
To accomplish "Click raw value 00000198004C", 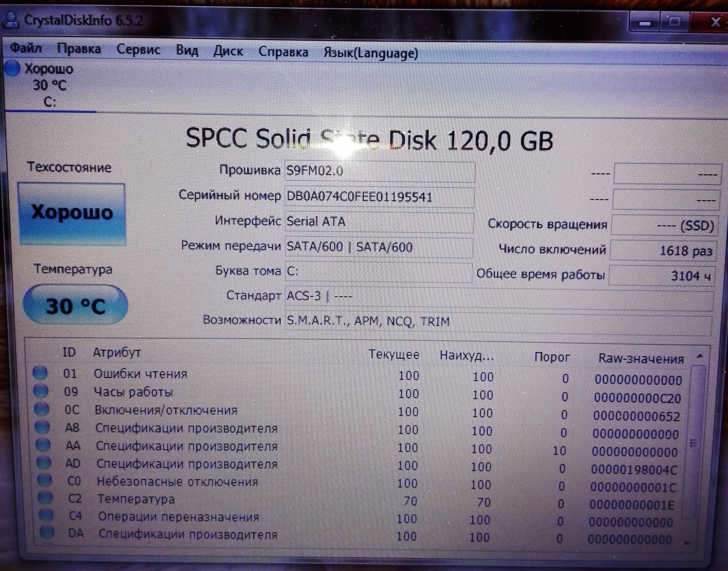I will pyautogui.click(x=634, y=470).
